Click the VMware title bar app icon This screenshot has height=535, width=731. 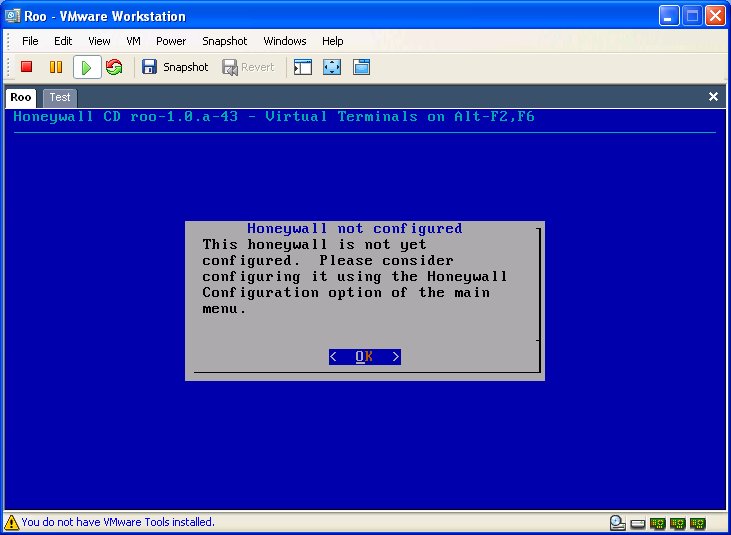point(12,16)
